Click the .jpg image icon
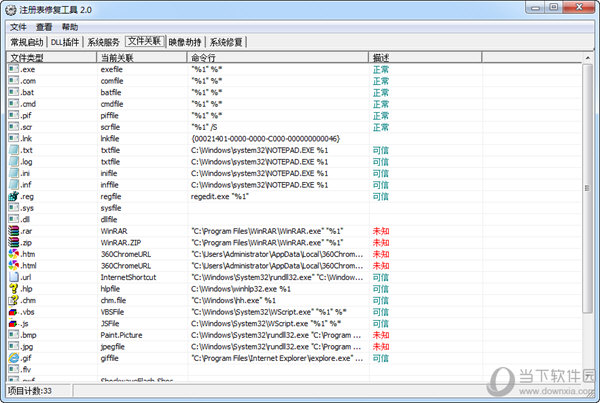Screen dimensions: 600x403 pyautogui.click(x=14, y=346)
